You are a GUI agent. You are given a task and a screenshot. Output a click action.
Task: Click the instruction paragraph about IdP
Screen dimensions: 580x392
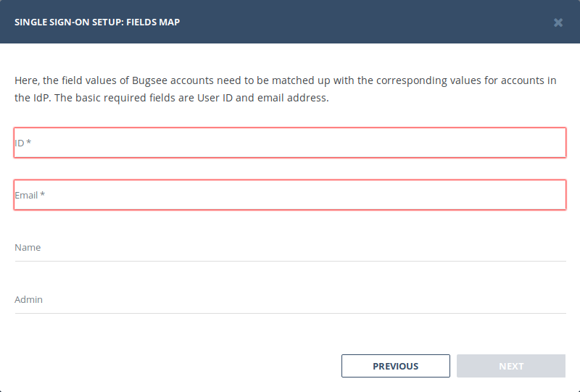286,89
